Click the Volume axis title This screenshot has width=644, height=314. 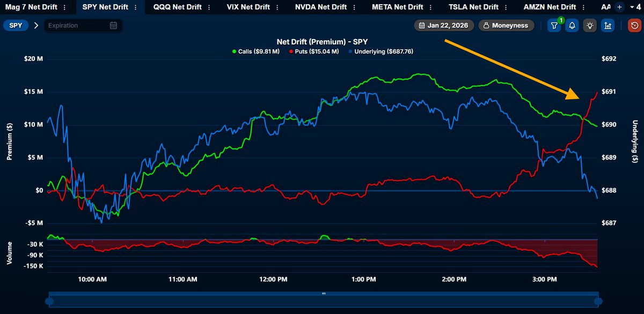[9, 252]
